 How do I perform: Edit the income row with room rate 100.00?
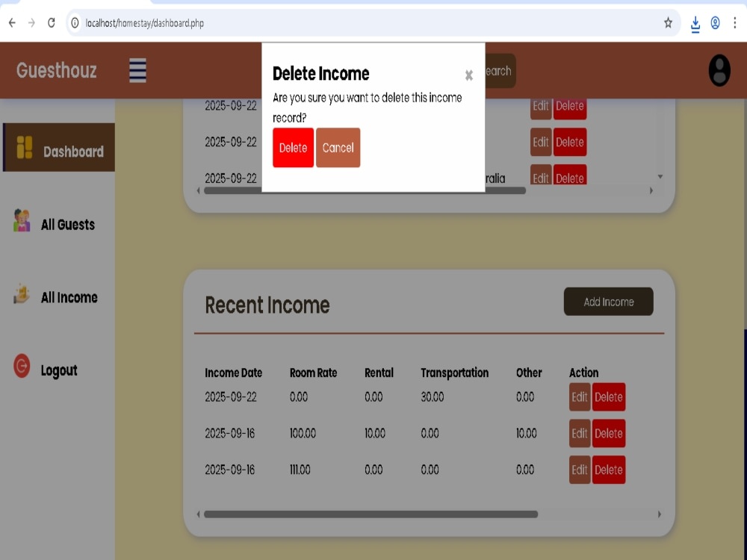point(580,433)
